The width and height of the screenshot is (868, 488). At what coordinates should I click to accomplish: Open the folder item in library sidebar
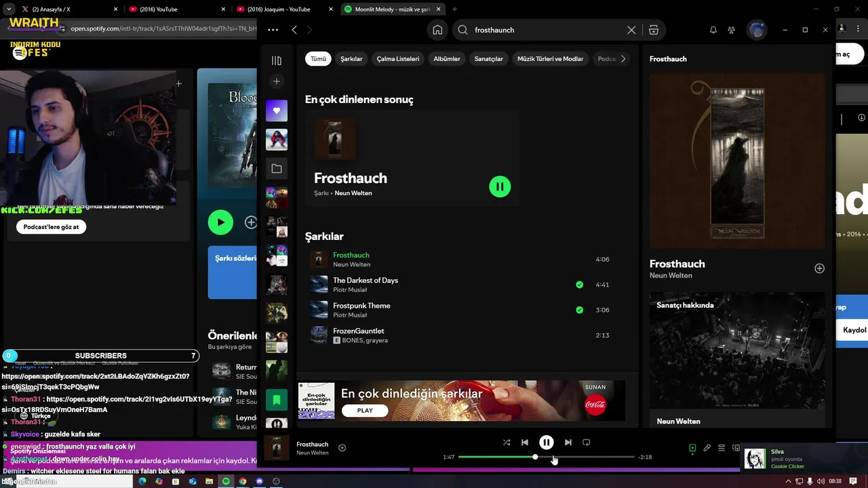(x=277, y=169)
